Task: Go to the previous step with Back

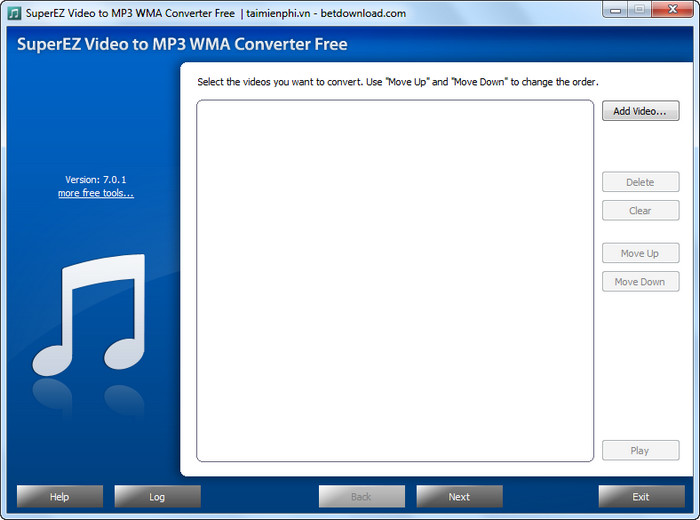Action: pos(362,496)
